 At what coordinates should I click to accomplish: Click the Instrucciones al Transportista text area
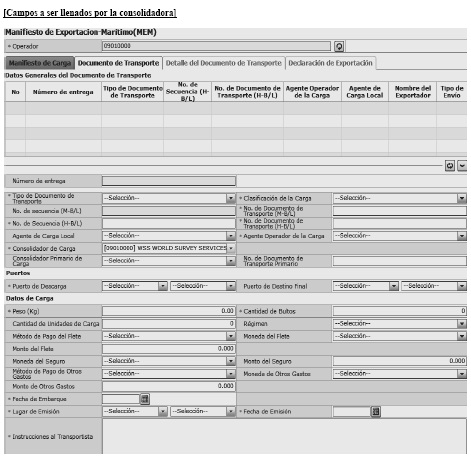(x=284, y=436)
